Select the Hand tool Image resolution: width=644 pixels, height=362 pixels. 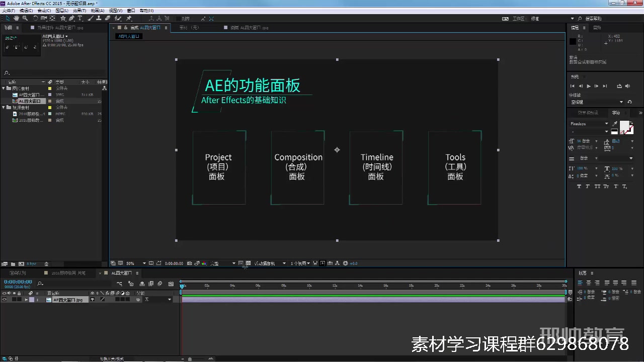(16, 19)
